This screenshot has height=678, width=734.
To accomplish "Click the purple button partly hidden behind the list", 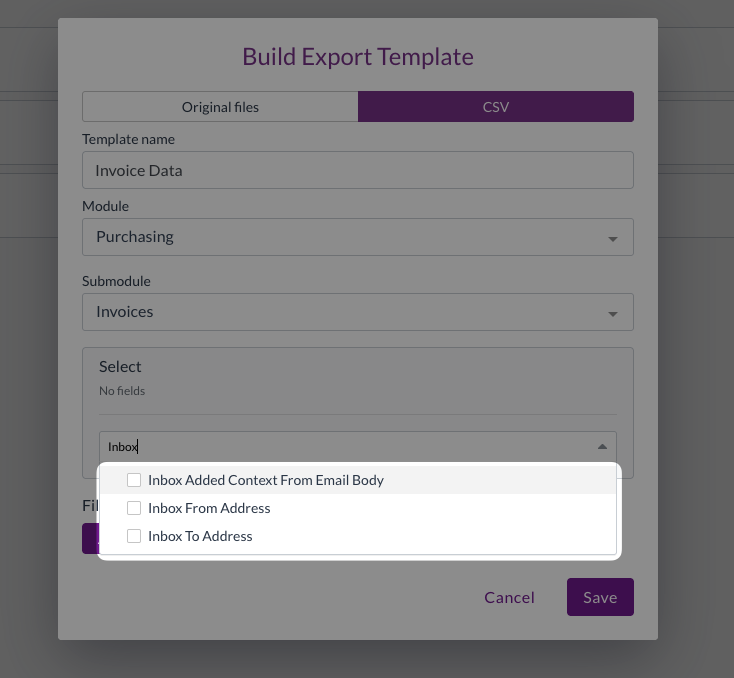I will 89,537.
